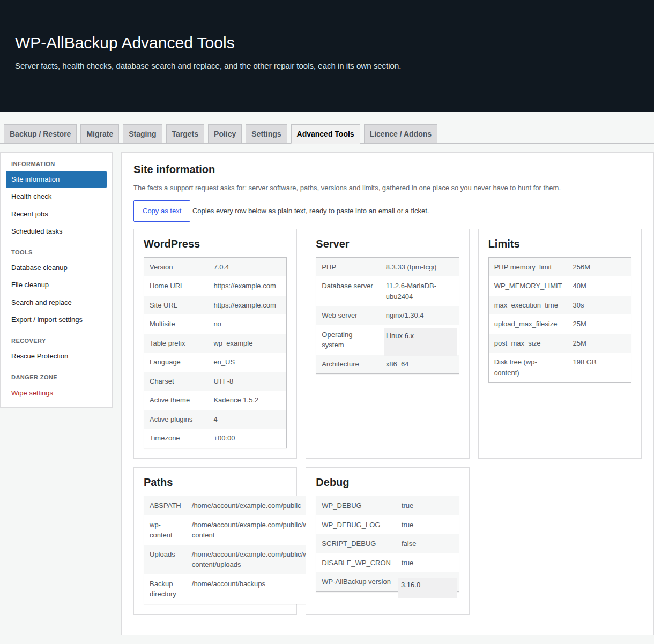The width and height of the screenshot is (654, 644).
Task: Click the Site URL value https://example.com
Action: (x=244, y=305)
